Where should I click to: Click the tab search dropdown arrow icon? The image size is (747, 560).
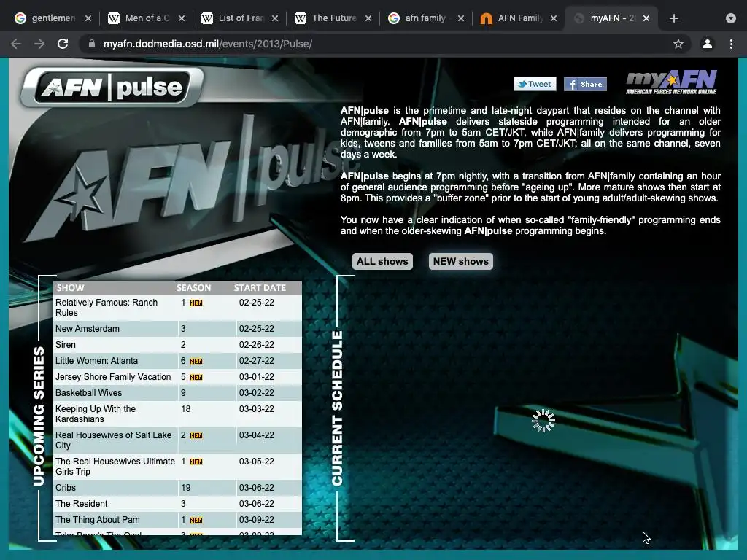point(730,18)
